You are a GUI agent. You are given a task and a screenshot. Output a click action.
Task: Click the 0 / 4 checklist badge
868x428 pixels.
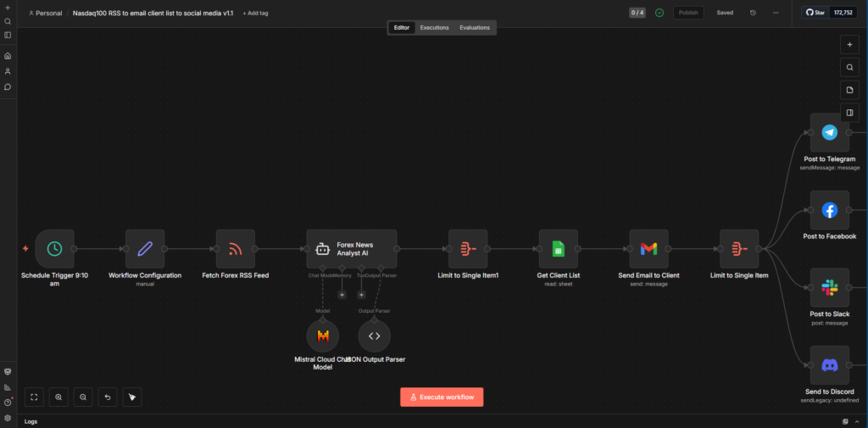click(x=637, y=13)
